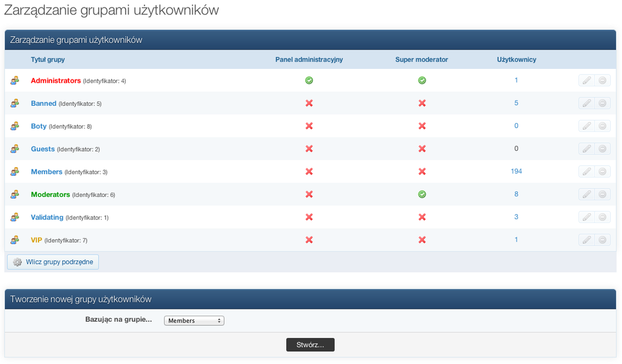Screen dimensions: 622x364
Task: Click the 'Użytkownicy' column header
Action: click(x=516, y=60)
